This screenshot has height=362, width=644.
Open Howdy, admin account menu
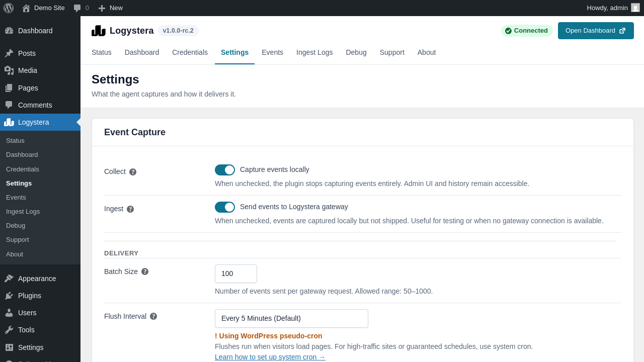click(613, 8)
